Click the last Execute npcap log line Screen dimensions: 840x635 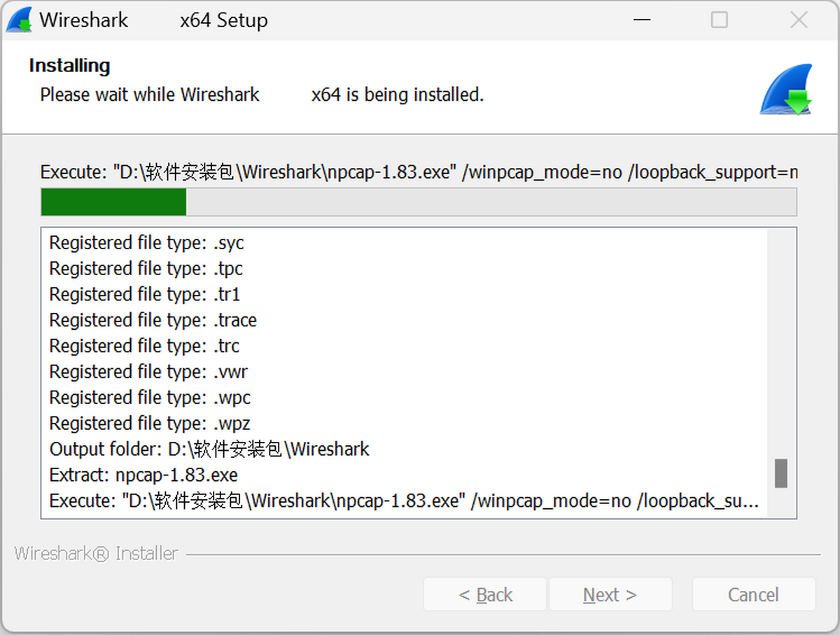(403, 501)
